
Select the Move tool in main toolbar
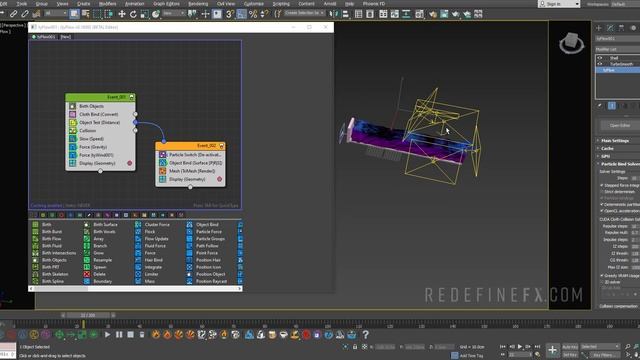122,14
